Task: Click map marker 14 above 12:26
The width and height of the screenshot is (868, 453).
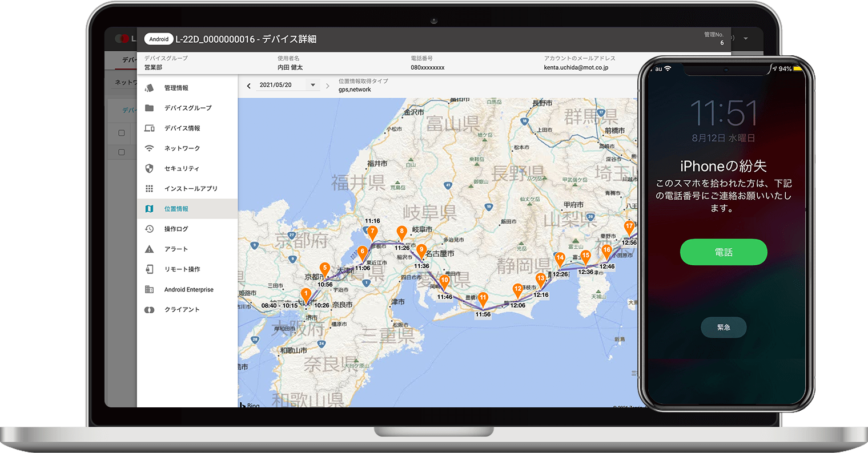Action: pos(560,258)
